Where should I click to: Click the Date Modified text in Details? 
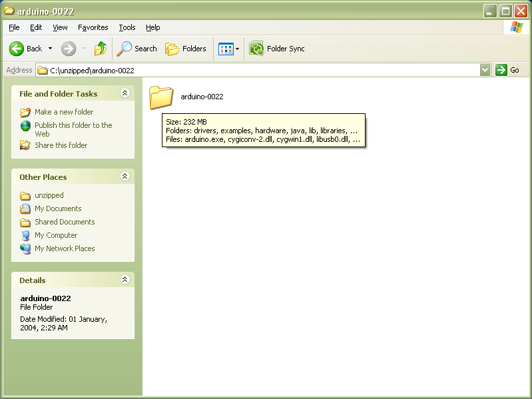click(x=63, y=323)
